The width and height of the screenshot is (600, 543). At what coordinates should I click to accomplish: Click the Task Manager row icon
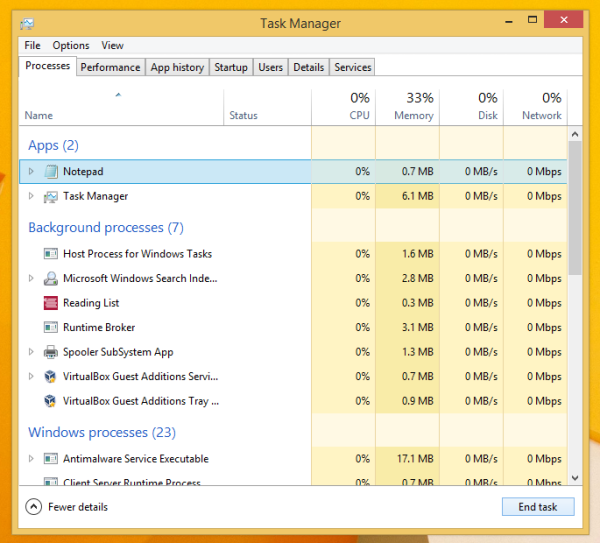(x=51, y=197)
